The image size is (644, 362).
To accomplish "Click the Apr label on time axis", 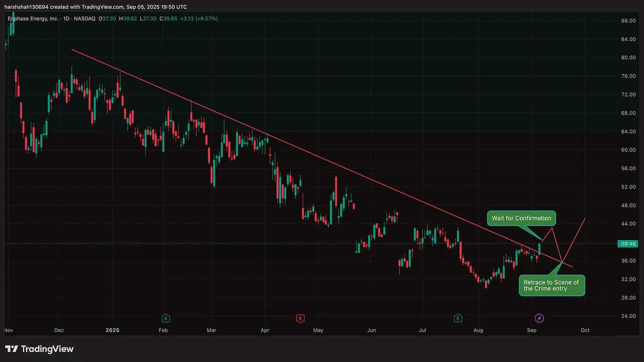I will point(264,330).
